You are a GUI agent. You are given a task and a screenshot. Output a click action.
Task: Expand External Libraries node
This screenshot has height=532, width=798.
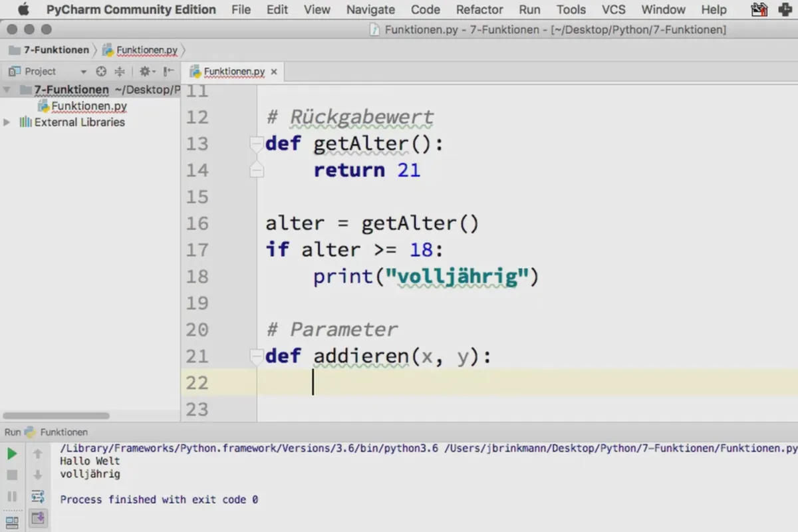tap(7, 122)
